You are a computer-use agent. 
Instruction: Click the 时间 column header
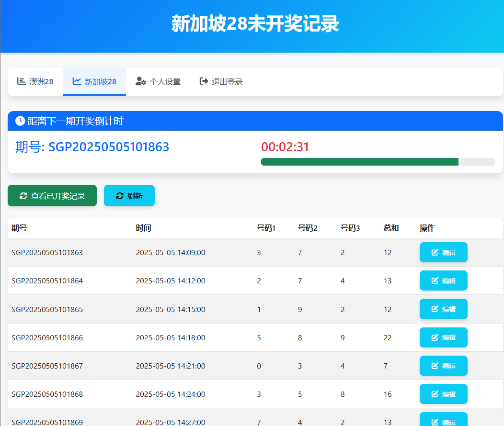[143, 228]
